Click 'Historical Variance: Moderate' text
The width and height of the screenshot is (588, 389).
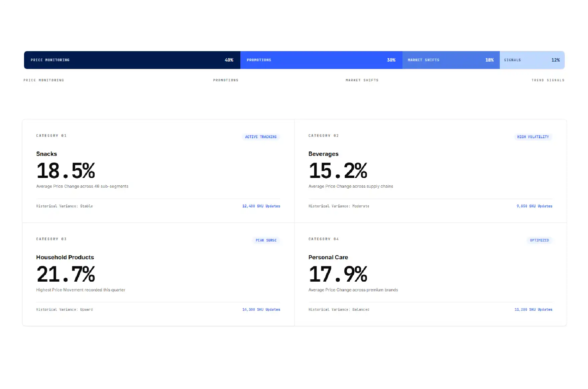tap(339, 206)
